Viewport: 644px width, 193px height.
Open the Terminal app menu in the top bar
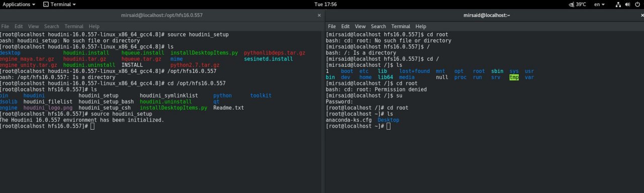coord(59,4)
